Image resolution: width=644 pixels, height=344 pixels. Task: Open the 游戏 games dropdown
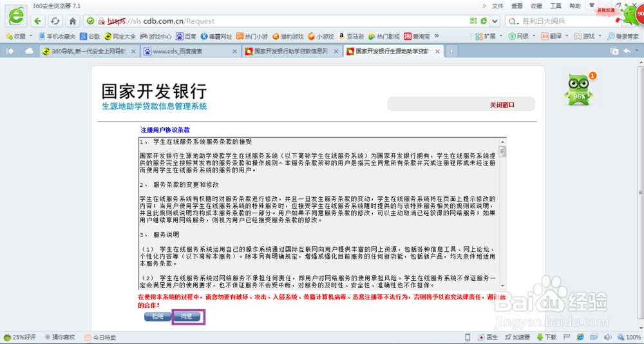(587, 36)
